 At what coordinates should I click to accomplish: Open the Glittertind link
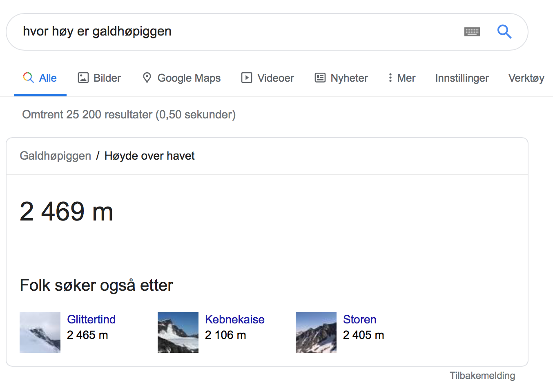click(x=91, y=319)
